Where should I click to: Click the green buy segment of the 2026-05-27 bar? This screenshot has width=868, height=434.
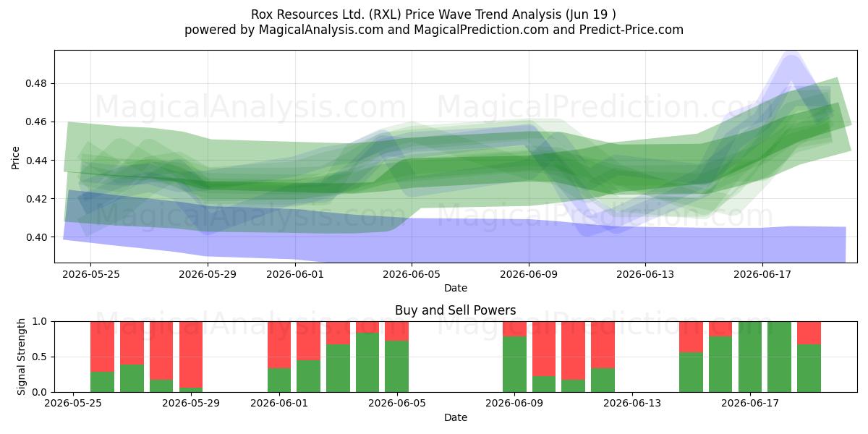pyautogui.click(x=132, y=378)
